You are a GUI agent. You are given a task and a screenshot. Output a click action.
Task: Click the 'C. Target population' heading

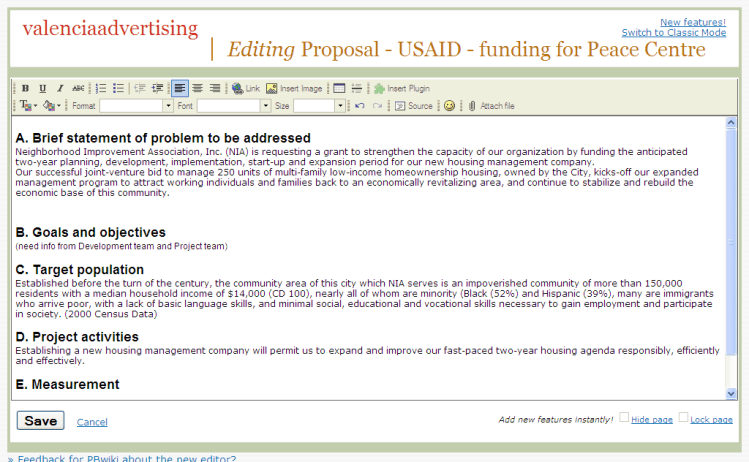coord(79,269)
